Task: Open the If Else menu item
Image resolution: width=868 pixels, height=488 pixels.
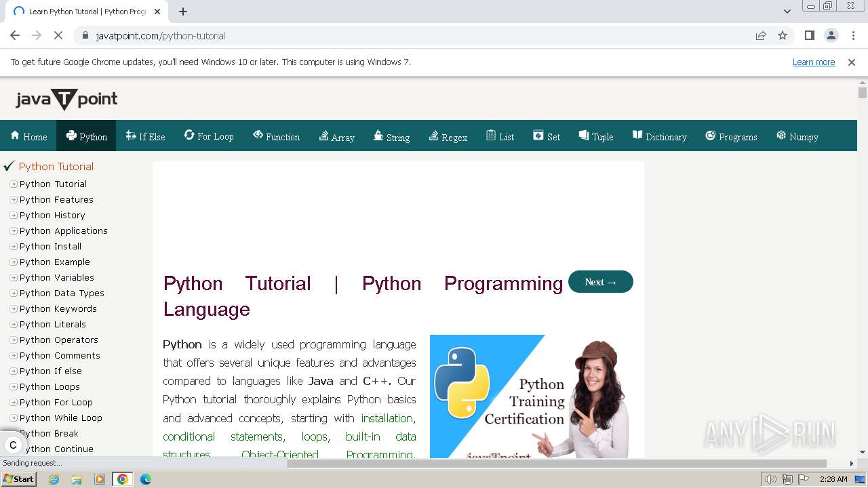Action: click(x=146, y=136)
